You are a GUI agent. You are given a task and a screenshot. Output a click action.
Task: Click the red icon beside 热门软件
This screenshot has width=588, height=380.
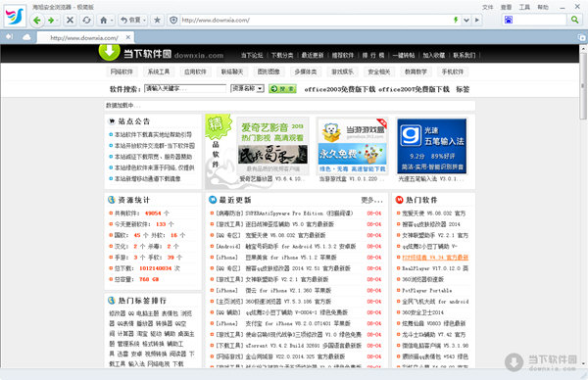tap(400, 200)
